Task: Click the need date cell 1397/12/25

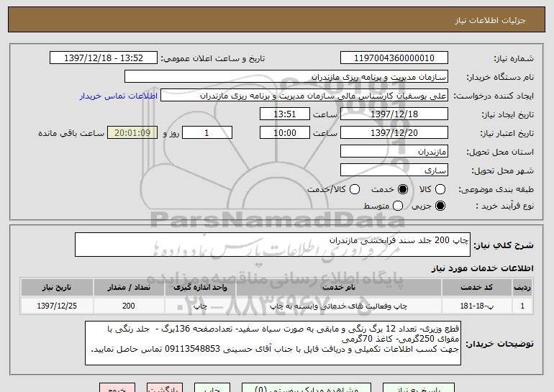Action: (x=57, y=306)
